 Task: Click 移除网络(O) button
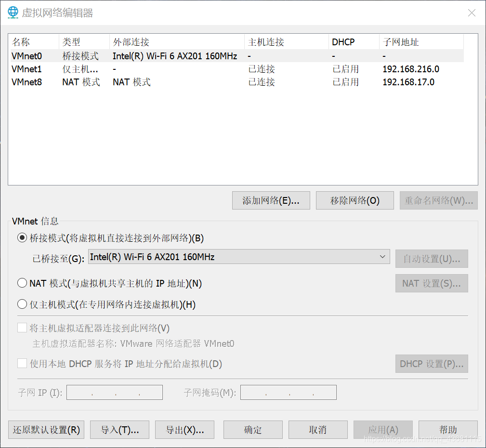355,200
